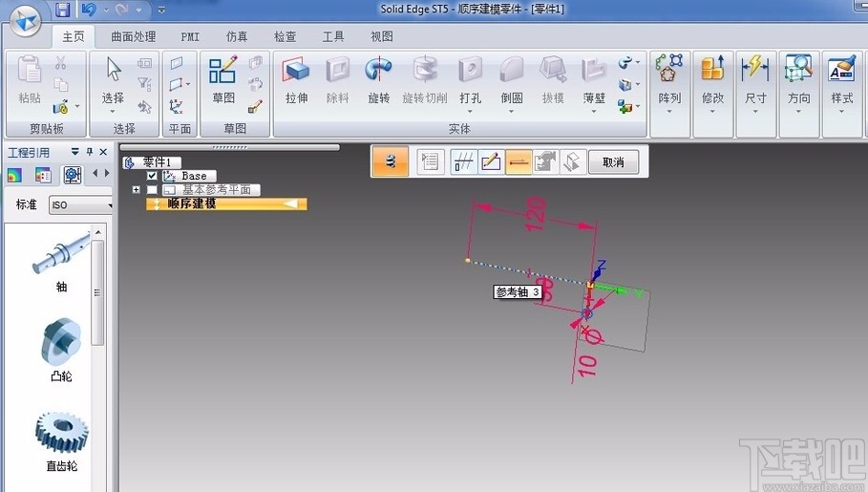
Task: Open the redo history dropdown arrow
Action: (138, 10)
